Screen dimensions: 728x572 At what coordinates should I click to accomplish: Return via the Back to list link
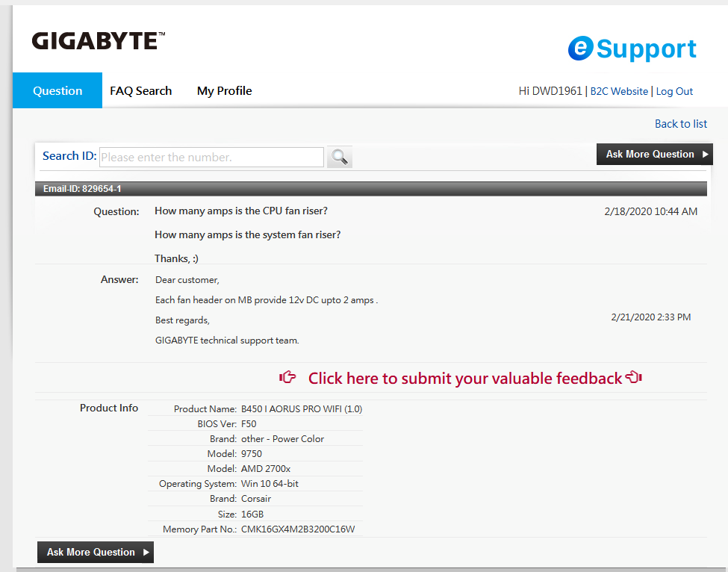point(680,124)
